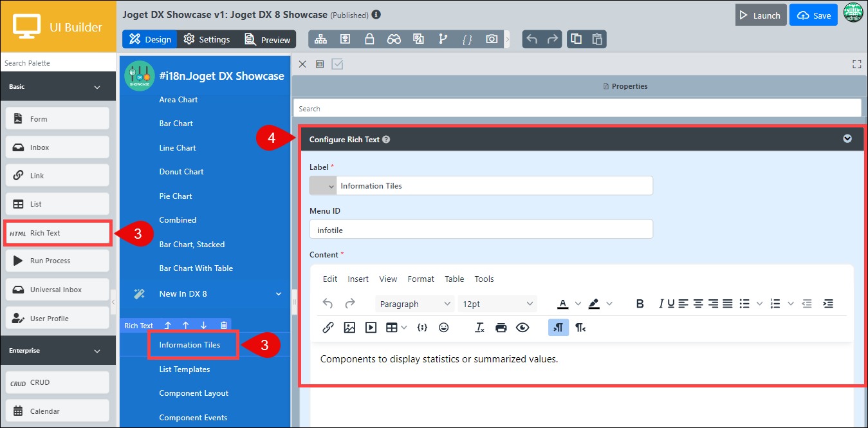Screen dimensions: 868x428
Task: Open the label icon picker dropdown
Action: (324, 186)
